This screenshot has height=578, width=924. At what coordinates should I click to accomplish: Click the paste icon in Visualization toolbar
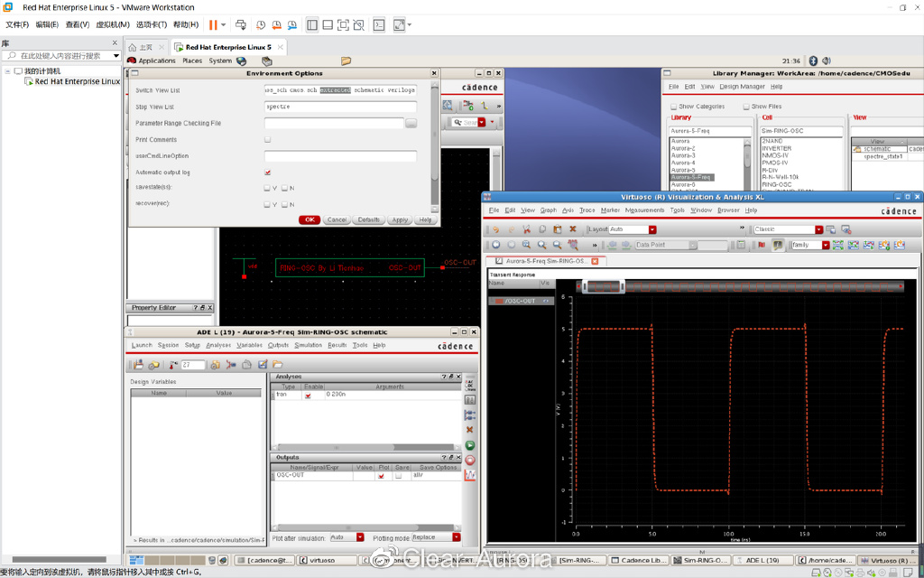pyautogui.click(x=558, y=229)
